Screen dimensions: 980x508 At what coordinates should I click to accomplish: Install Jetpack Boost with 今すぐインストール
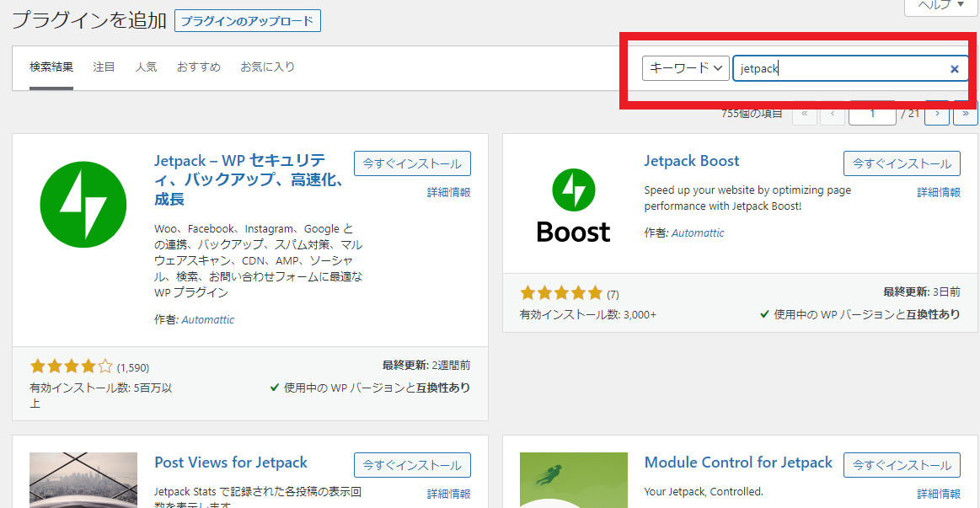tap(902, 163)
